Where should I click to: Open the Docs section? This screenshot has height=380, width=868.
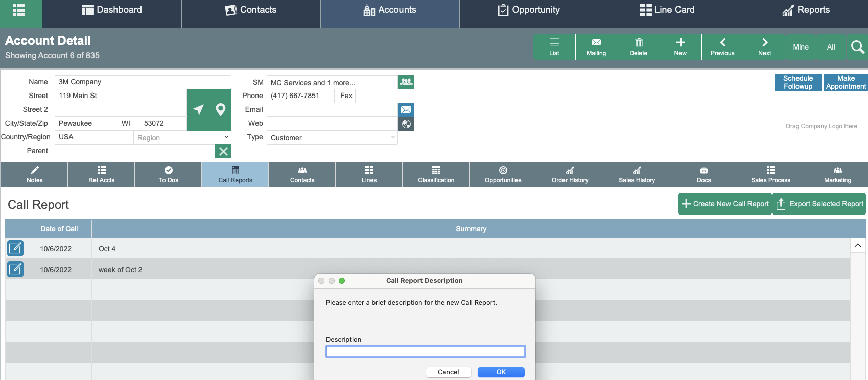[x=703, y=175]
